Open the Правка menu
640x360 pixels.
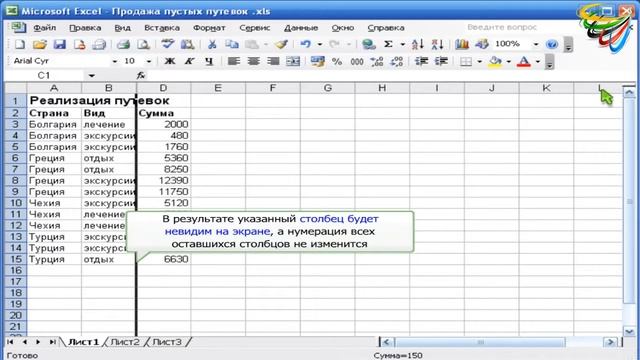point(85,28)
